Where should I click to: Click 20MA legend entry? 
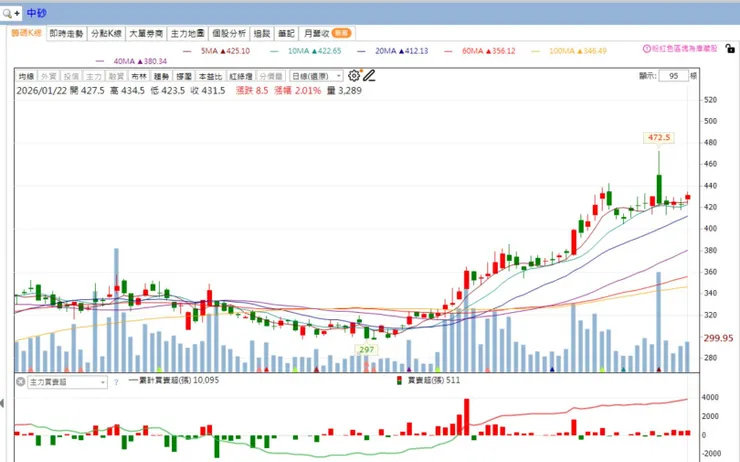pyautogui.click(x=393, y=50)
